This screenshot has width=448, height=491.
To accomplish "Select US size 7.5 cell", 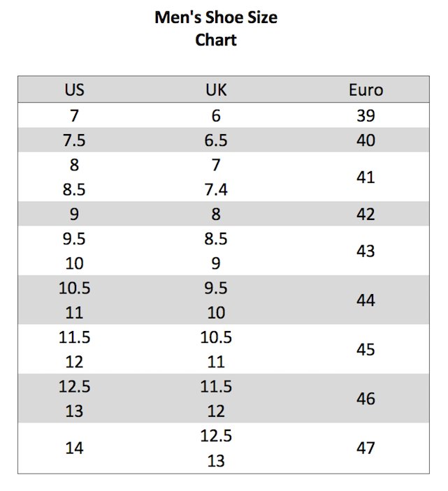I will tap(74, 140).
